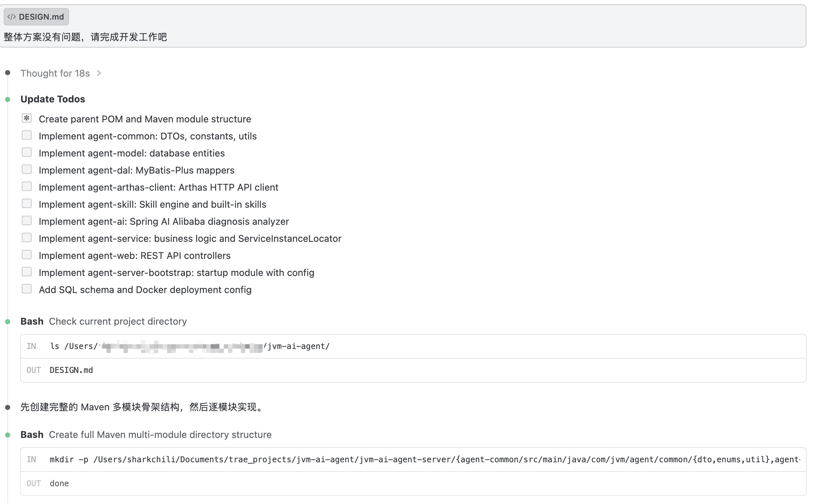Click the DESIGN.md output text
The width and height of the screenshot is (821, 504).
(x=71, y=370)
